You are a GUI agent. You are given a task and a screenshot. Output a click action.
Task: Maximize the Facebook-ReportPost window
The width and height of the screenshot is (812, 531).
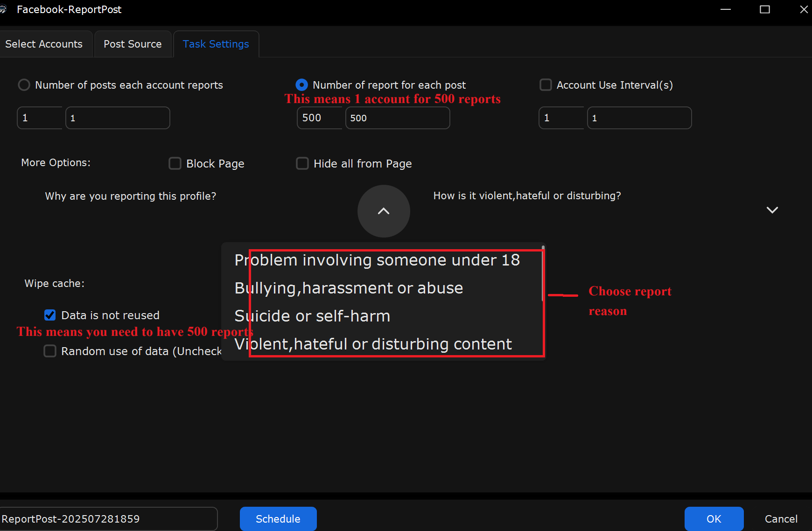point(765,9)
